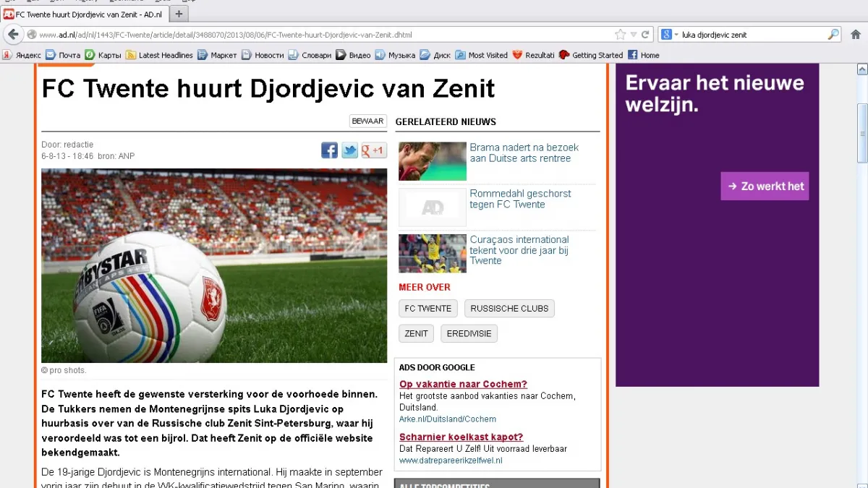
Task: Open the Яндекс bookmark
Action: 22,55
